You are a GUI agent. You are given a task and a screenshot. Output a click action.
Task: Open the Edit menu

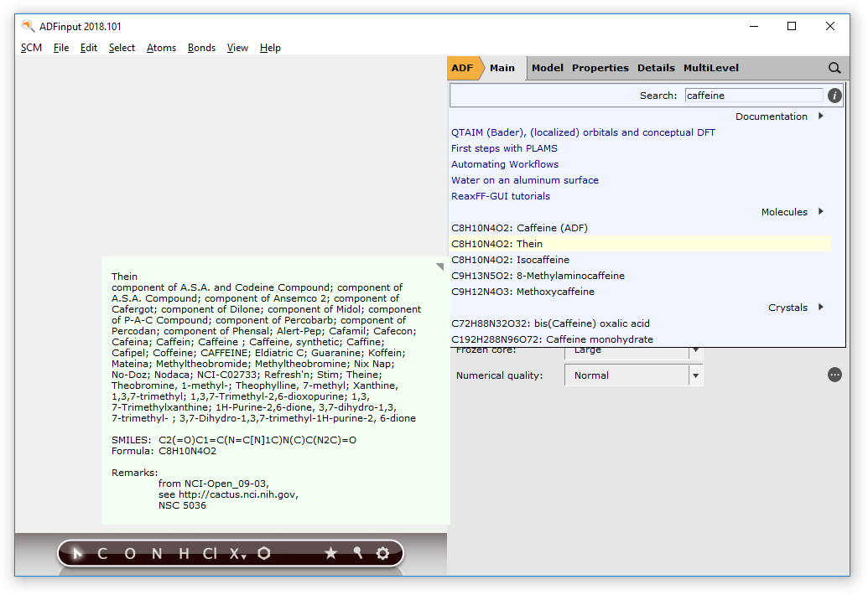(89, 48)
